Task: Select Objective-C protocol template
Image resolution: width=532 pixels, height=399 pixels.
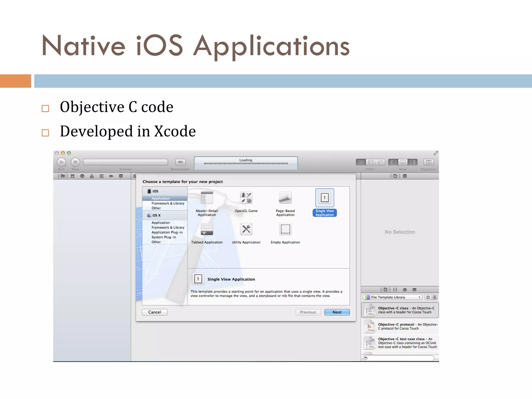Action: 400,327
